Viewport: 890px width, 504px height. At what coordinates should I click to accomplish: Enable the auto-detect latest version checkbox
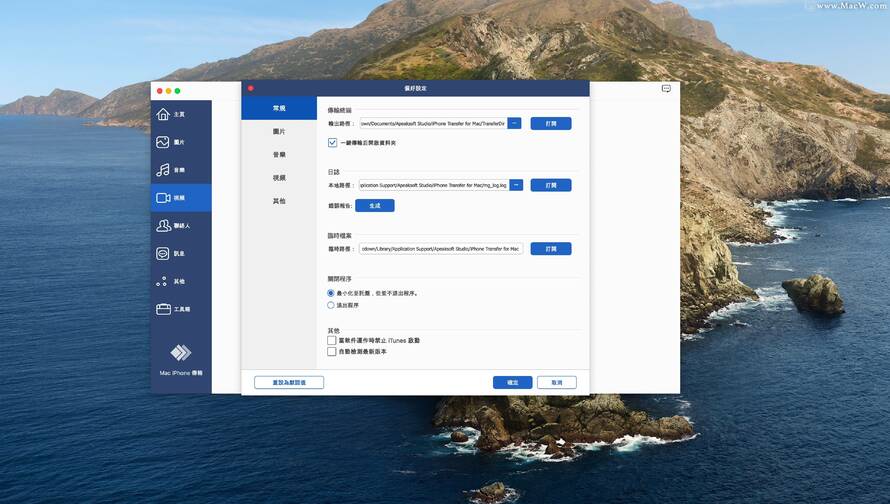tap(331, 351)
